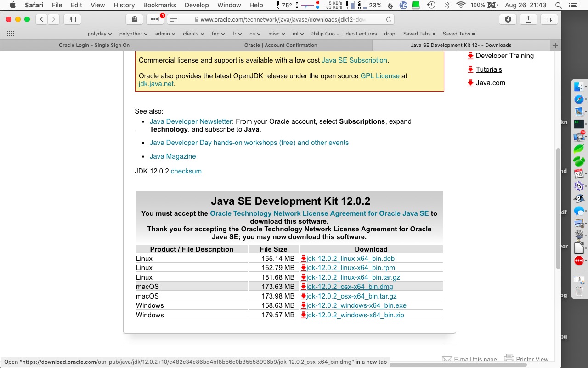Click the page's vertical scrollbar thumb
This screenshot has width=588, height=368.
click(558, 208)
